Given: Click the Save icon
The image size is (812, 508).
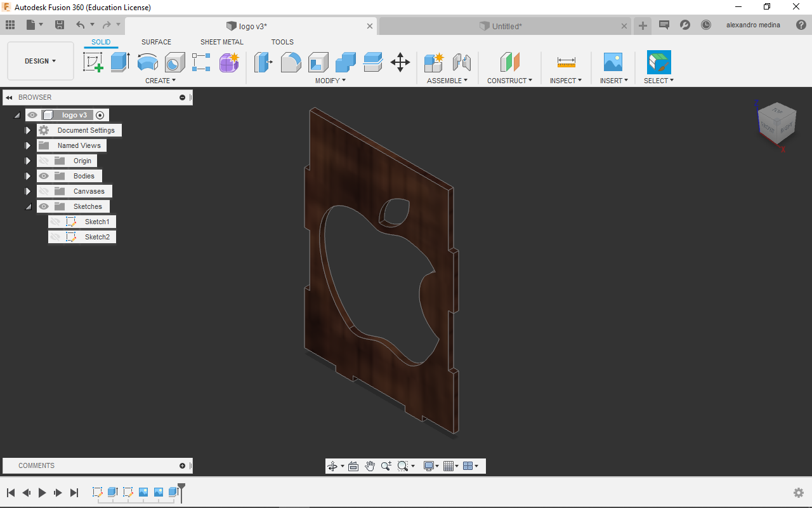Looking at the screenshot, I should coord(60,25).
